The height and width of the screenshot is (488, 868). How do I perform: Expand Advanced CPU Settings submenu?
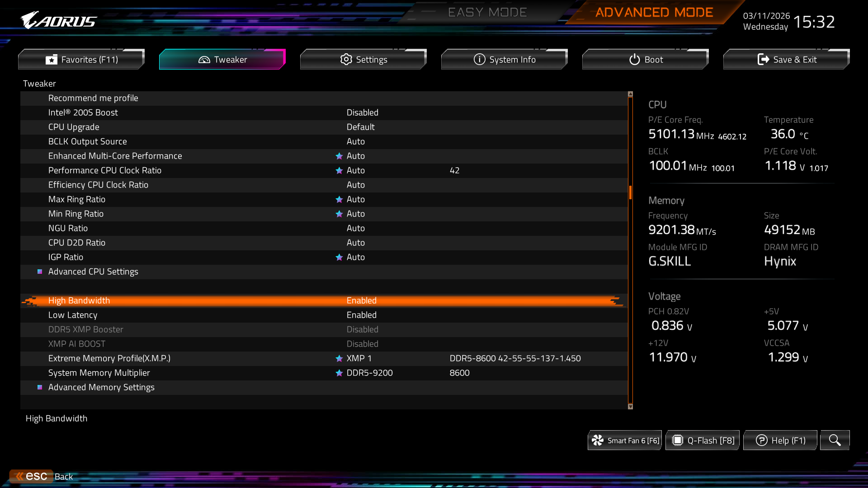coord(93,272)
